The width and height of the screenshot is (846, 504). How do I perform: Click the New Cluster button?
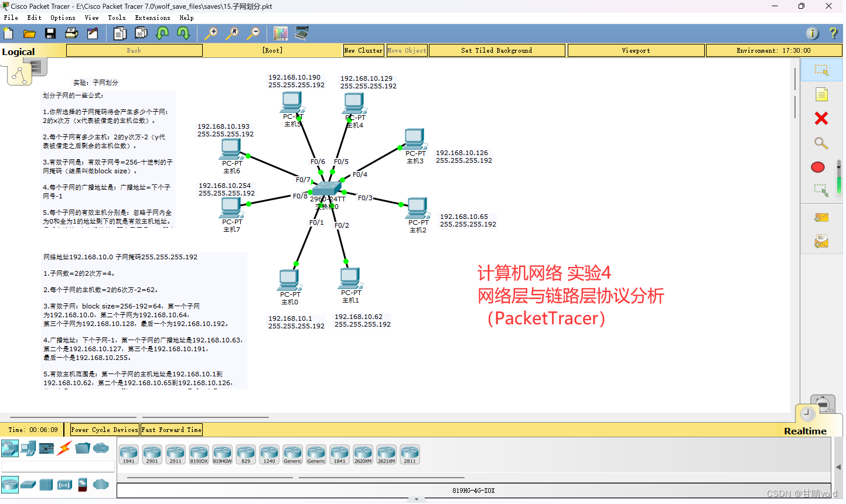point(364,50)
